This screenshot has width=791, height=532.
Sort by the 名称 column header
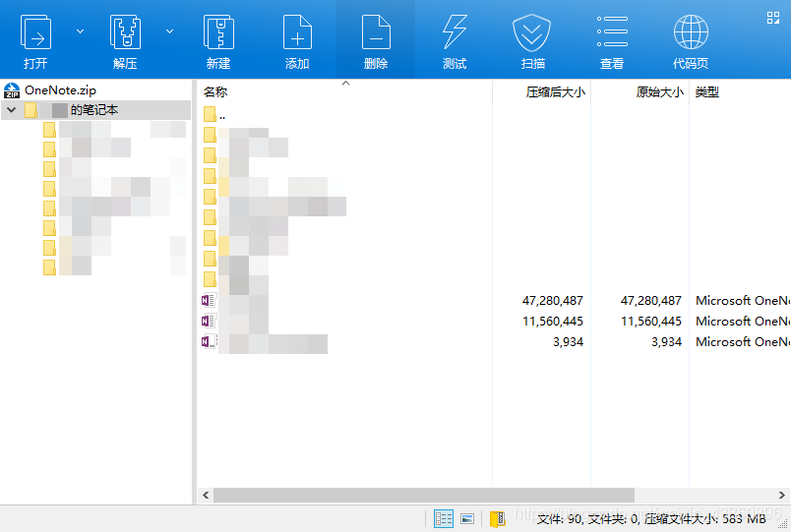215,91
